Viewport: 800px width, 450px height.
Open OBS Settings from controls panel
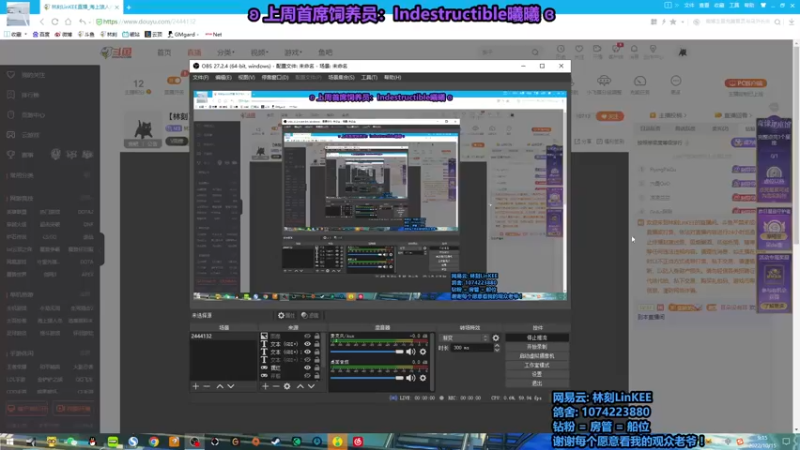point(537,374)
